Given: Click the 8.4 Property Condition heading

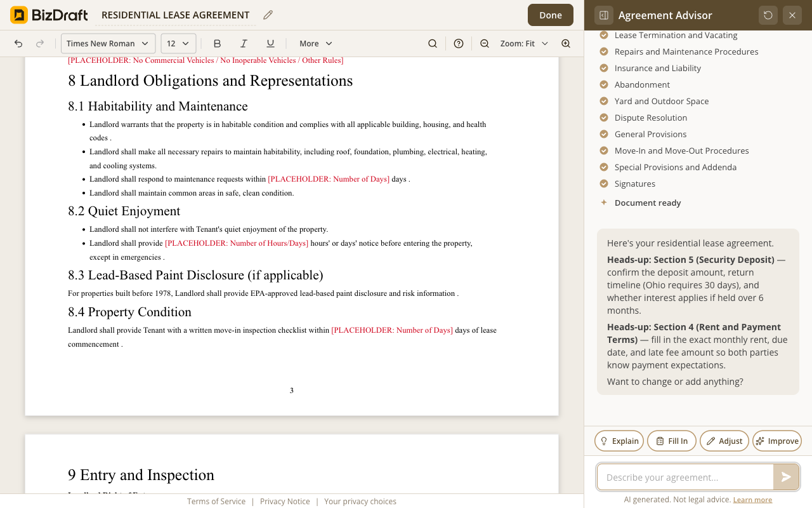Looking at the screenshot, I should (x=129, y=312).
